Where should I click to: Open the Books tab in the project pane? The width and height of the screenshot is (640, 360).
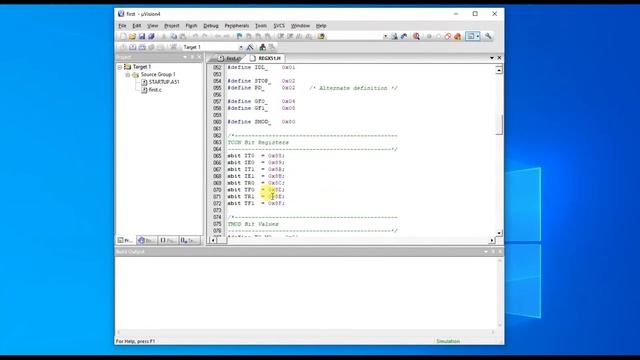point(147,240)
